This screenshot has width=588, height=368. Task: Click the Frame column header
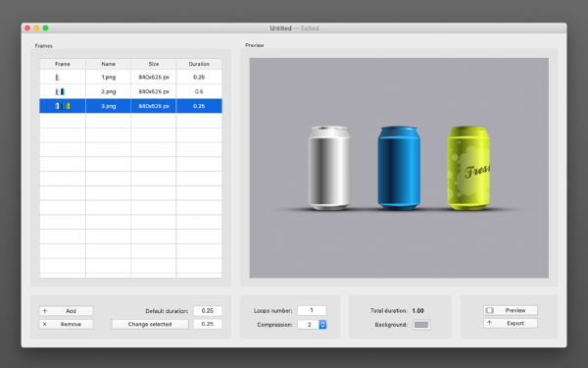click(63, 64)
